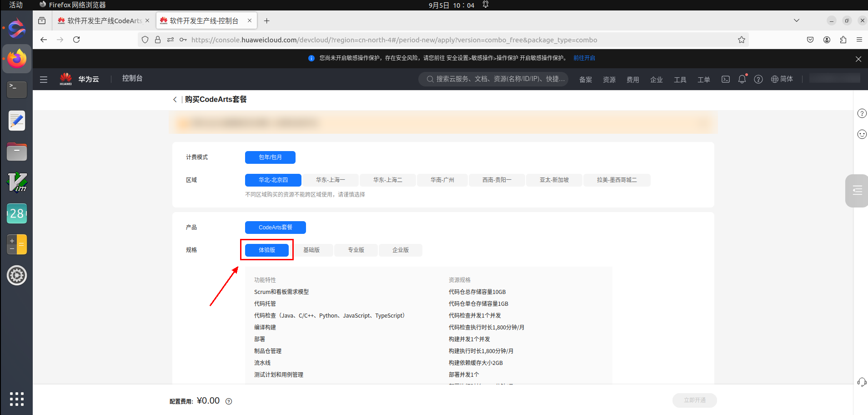Click the help circle on right sidebar
Image resolution: width=868 pixels, height=415 pixels.
coord(862,113)
